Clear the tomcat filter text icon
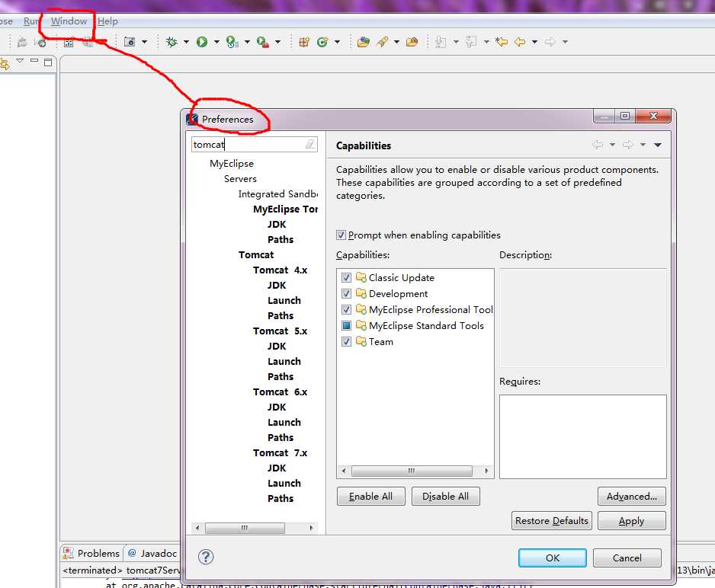715x588 pixels. click(x=310, y=145)
